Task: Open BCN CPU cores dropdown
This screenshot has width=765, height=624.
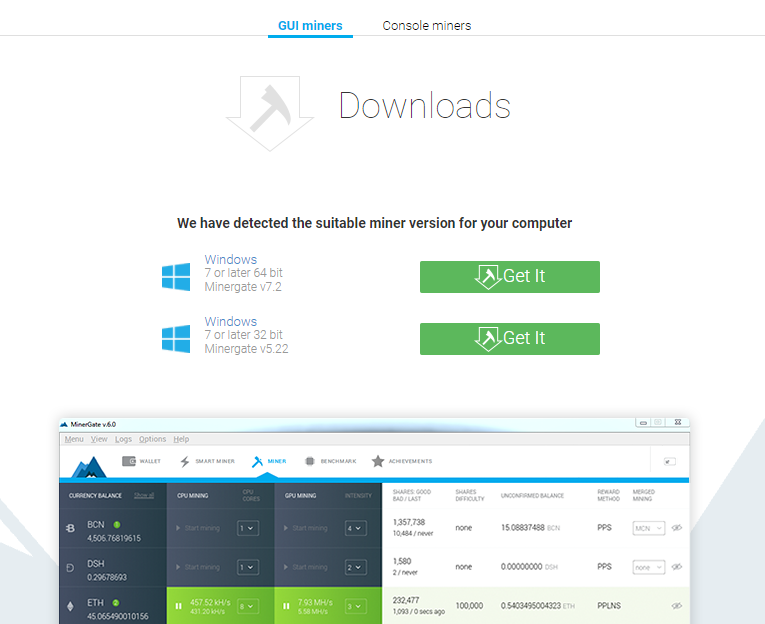Action: click(248, 528)
